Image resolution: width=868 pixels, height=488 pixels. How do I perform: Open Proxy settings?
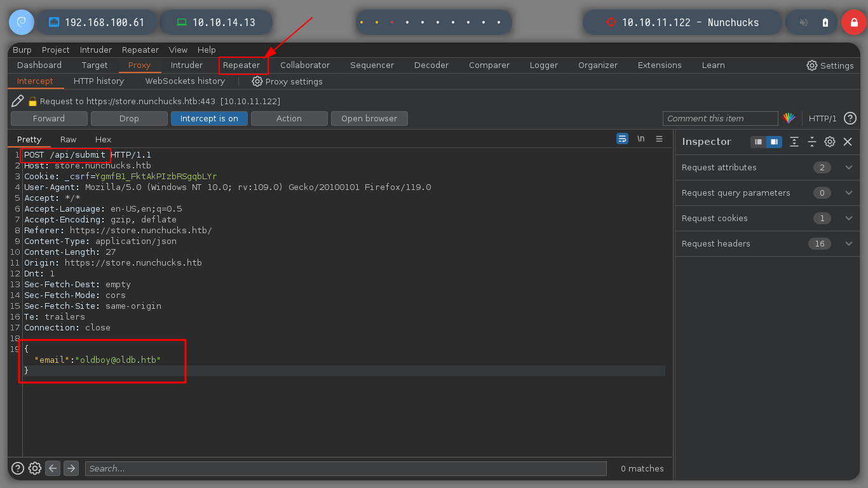[287, 81]
